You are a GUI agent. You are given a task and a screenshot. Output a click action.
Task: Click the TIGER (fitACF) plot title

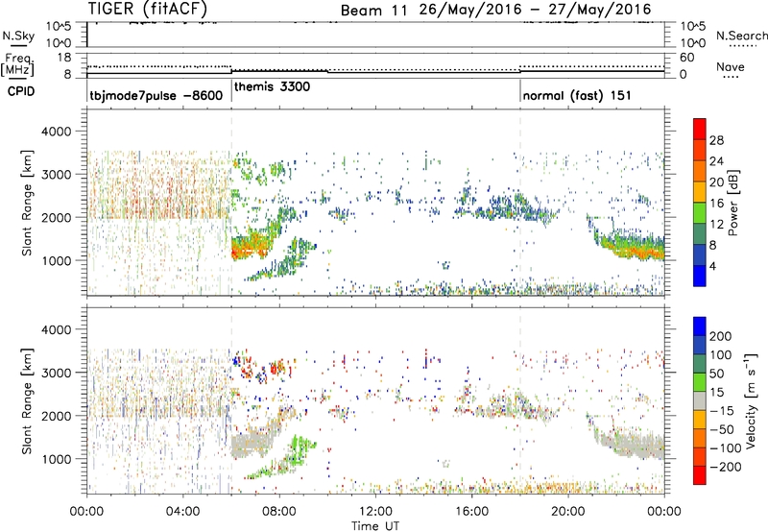coord(148,9)
